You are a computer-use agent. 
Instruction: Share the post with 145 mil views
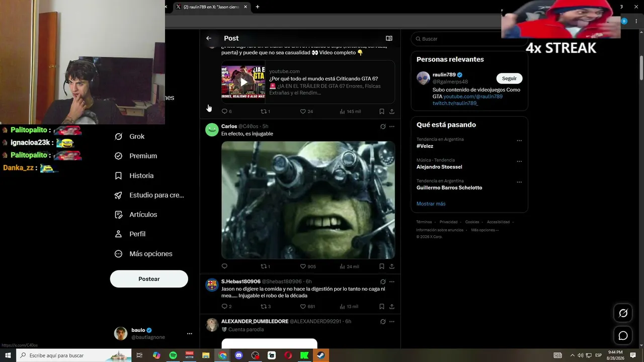[391, 111]
